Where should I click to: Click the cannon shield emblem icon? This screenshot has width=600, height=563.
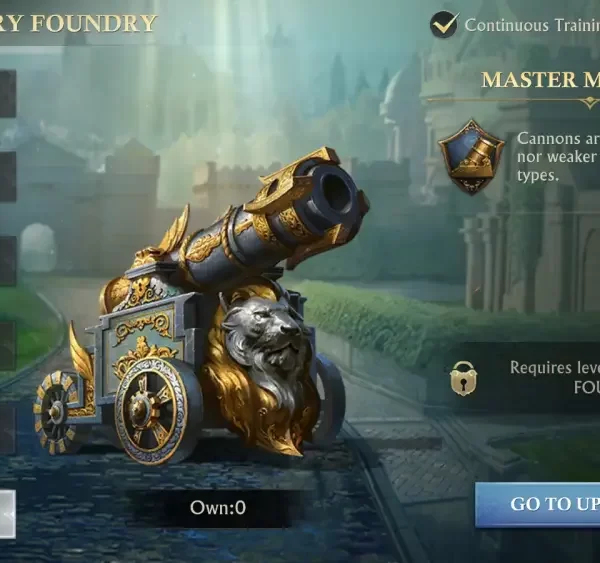point(471,157)
